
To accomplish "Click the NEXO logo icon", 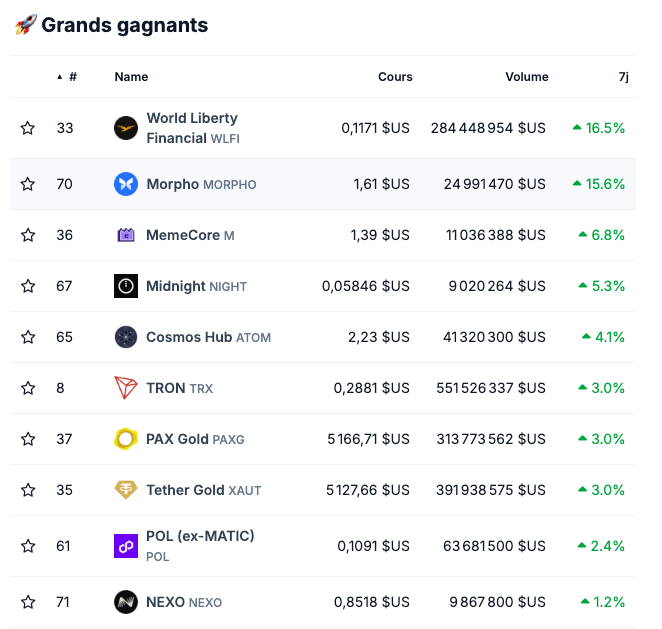I will click(x=126, y=602).
